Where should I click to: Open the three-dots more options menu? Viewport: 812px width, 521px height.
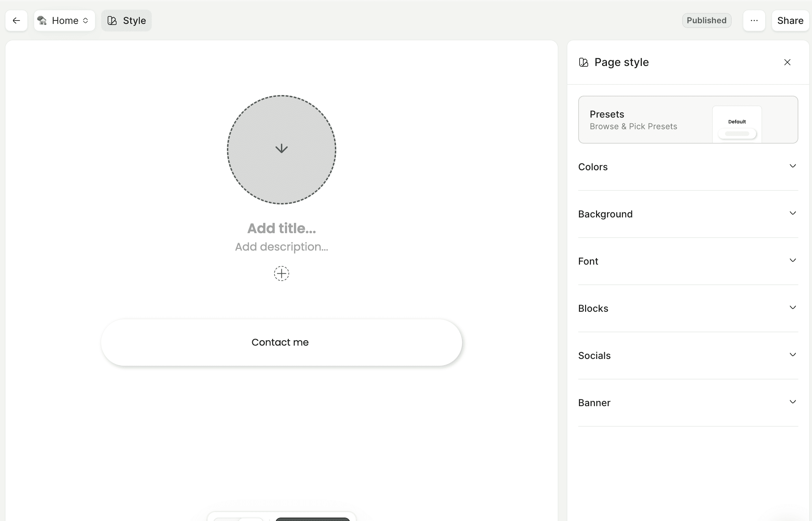coord(754,21)
